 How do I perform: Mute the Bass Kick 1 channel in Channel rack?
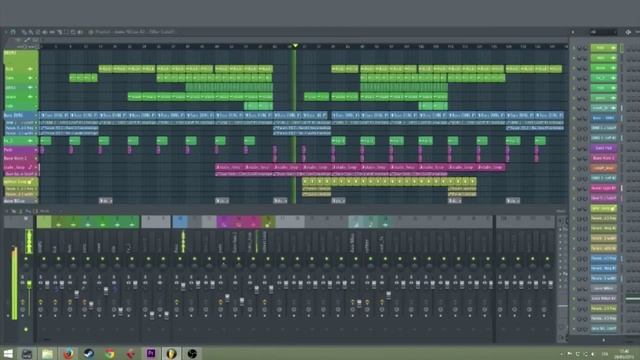(x=574, y=158)
